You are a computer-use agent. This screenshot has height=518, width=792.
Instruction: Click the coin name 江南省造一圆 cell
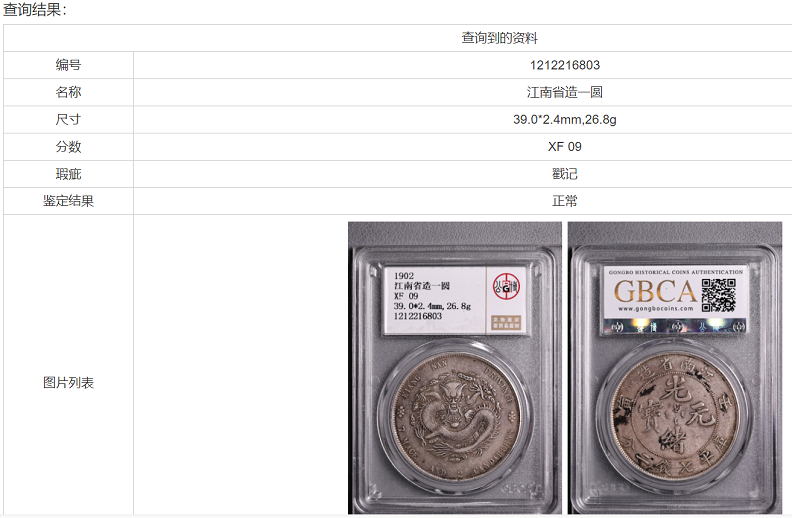click(x=565, y=92)
